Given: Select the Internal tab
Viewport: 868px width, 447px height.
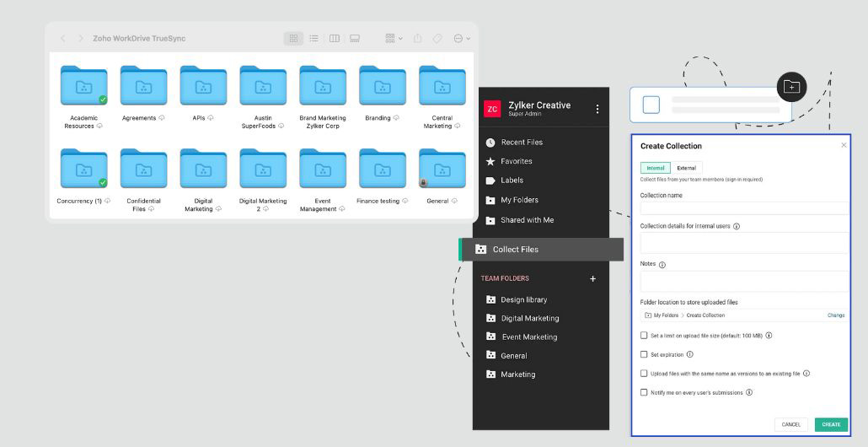Looking at the screenshot, I should tap(656, 168).
